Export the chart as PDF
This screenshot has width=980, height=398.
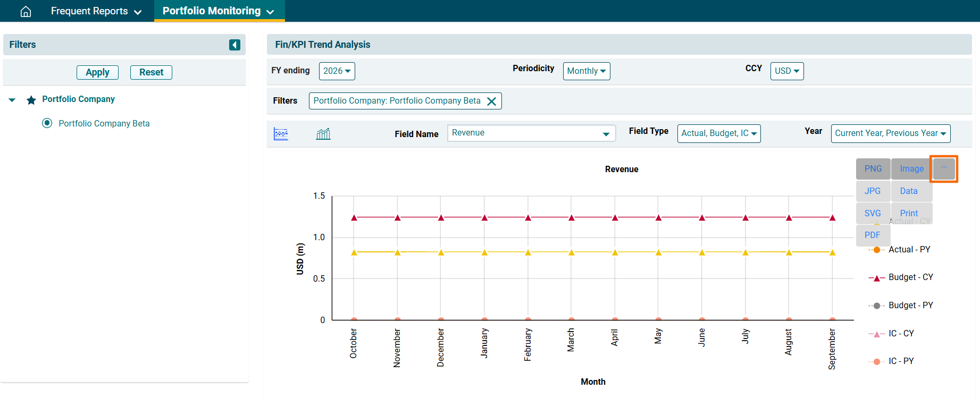[x=872, y=235]
